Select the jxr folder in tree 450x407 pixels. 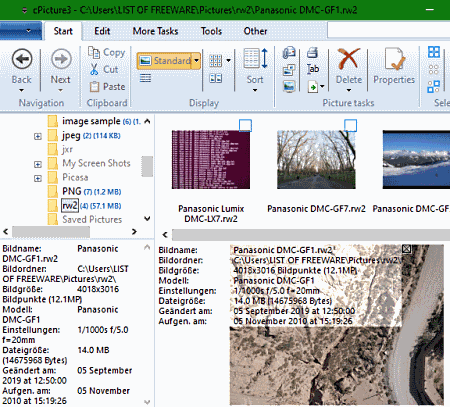point(67,149)
